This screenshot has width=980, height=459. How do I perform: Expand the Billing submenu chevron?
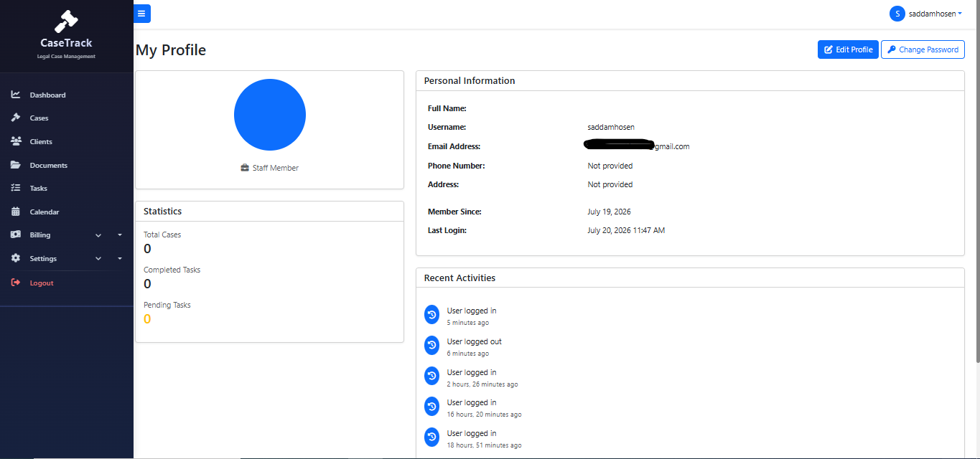[98, 235]
